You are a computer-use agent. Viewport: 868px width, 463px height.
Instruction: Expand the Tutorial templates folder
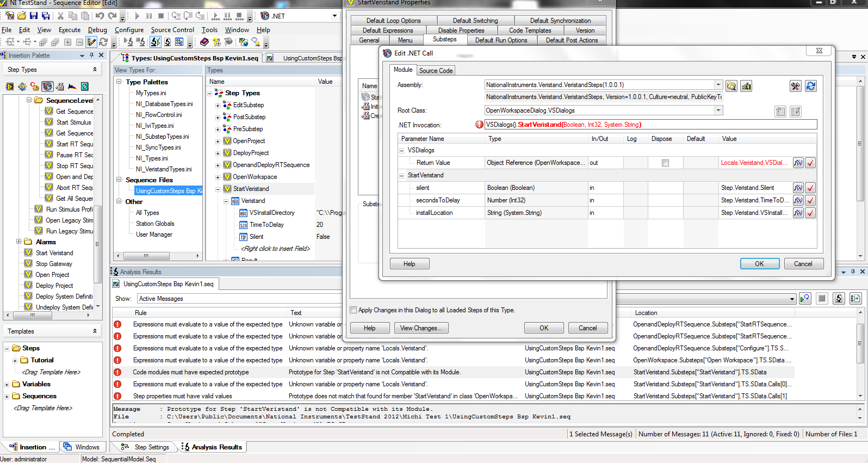tap(15, 361)
